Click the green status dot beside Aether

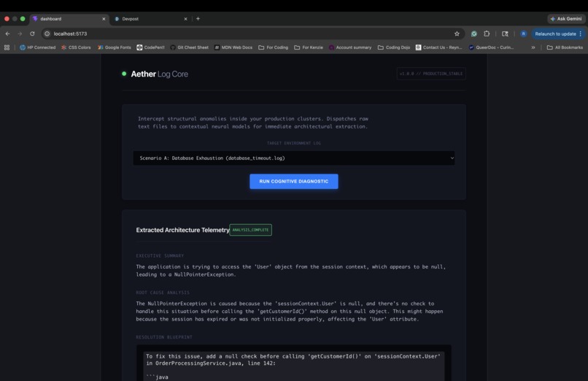click(x=124, y=74)
